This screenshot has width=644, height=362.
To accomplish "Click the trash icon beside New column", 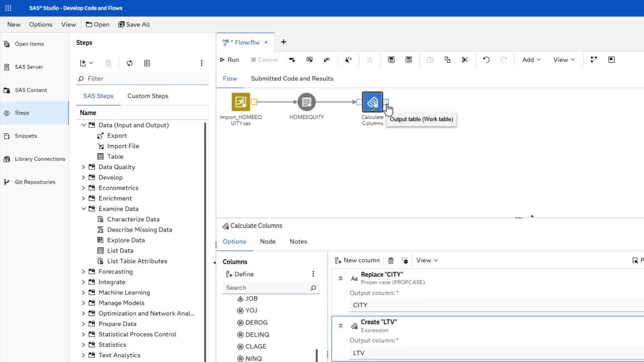I will pos(391,260).
